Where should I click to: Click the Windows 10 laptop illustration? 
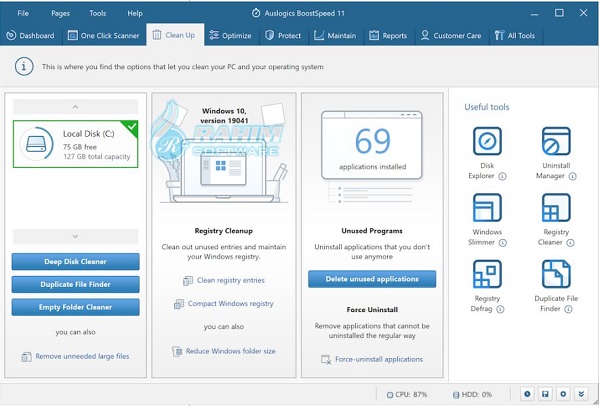(x=223, y=171)
